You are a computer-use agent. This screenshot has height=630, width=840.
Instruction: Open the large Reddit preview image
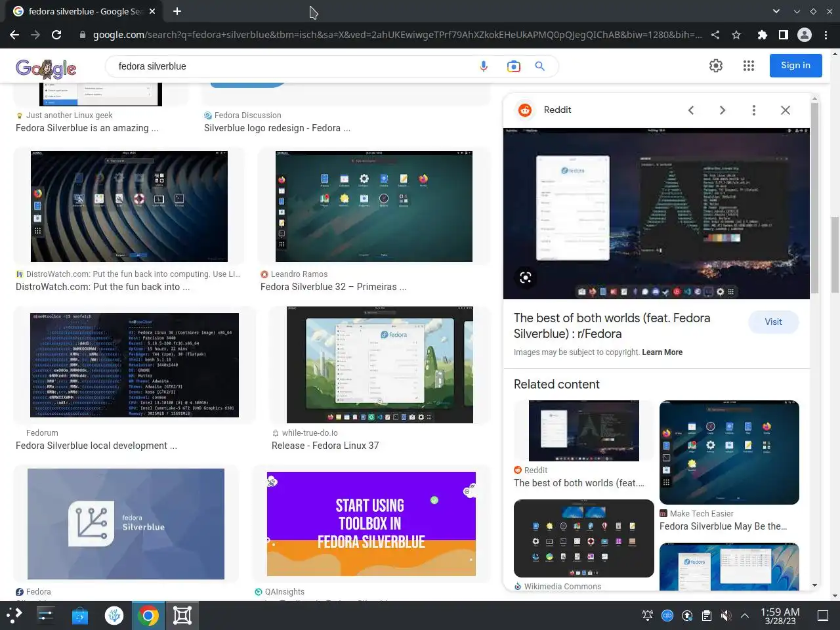(656, 213)
